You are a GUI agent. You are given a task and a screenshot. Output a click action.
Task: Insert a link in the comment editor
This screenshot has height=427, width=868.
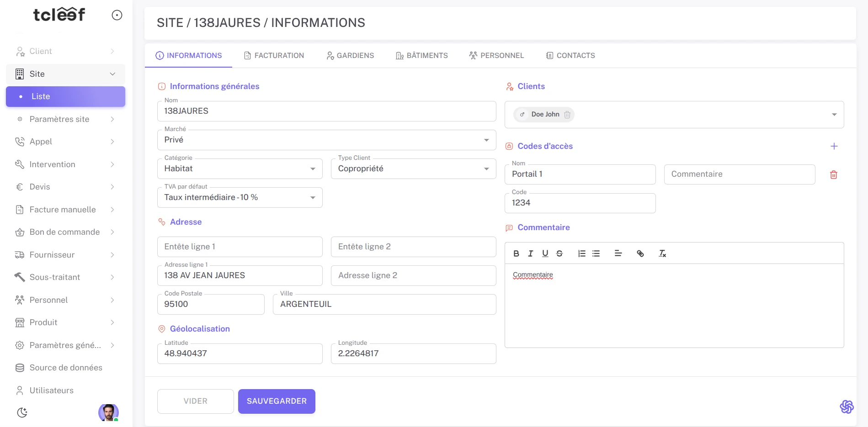pos(640,253)
